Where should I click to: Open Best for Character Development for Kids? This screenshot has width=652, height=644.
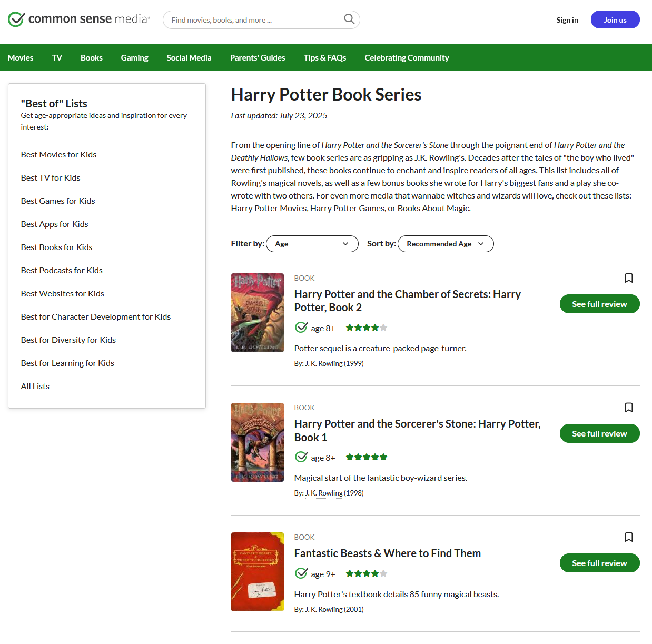click(96, 316)
